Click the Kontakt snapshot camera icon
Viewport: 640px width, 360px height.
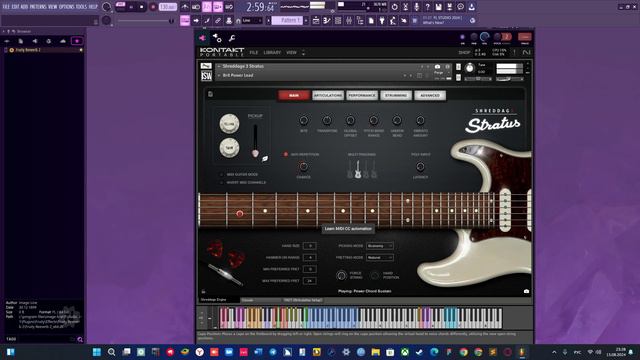point(437,67)
